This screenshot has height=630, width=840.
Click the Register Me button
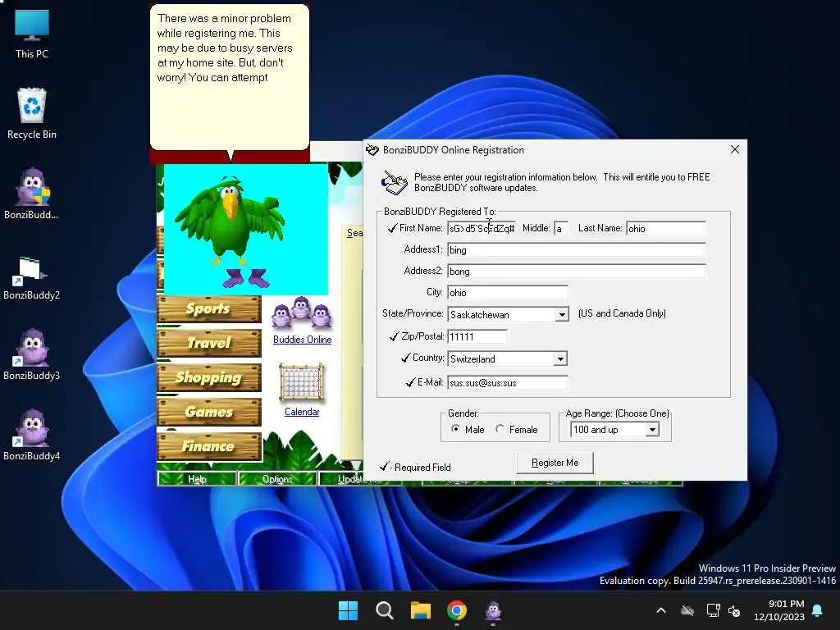point(555,463)
